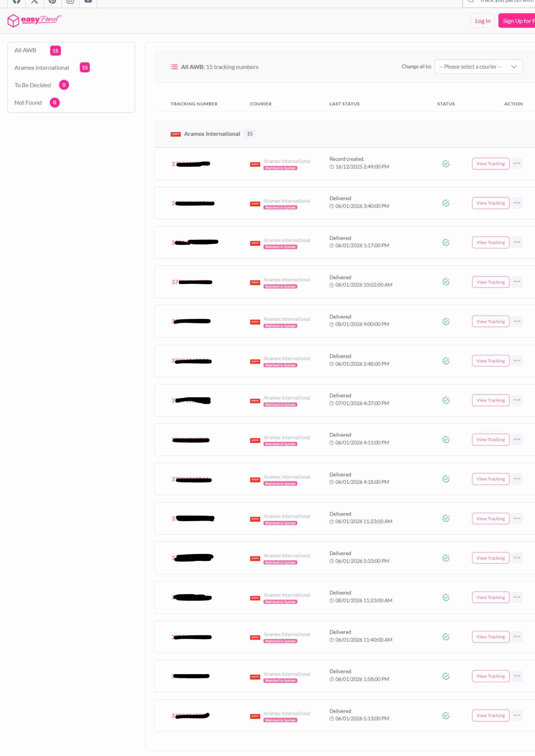
Task: View Tracking for delivery at 06/01/2026 1:17:00 PM
Action: (490, 242)
